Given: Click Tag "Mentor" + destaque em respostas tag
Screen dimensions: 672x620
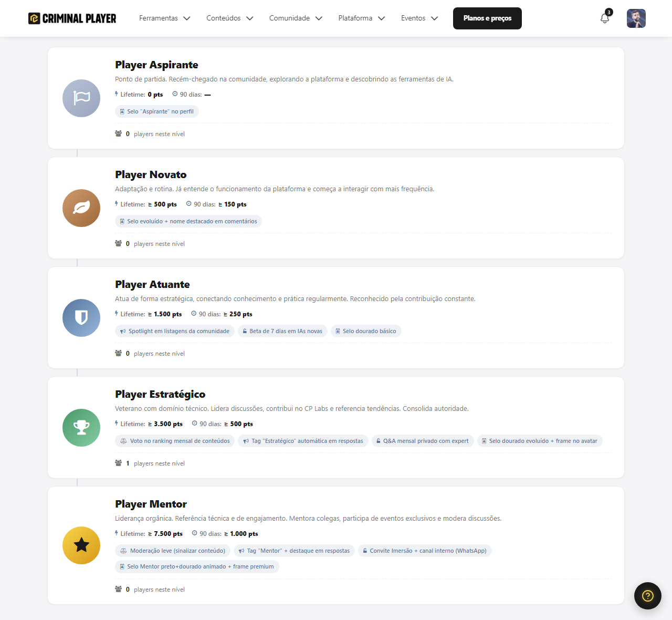Looking at the screenshot, I should coord(294,551).
